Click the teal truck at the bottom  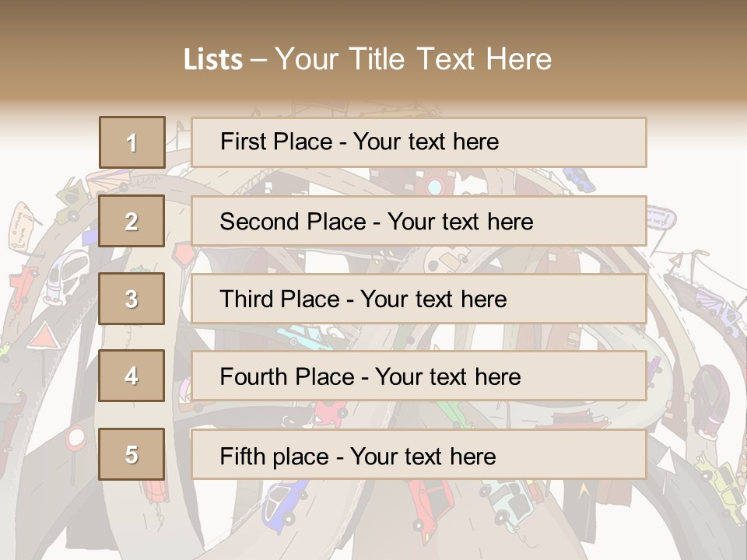pyautogui.click(x=508, y=502)
